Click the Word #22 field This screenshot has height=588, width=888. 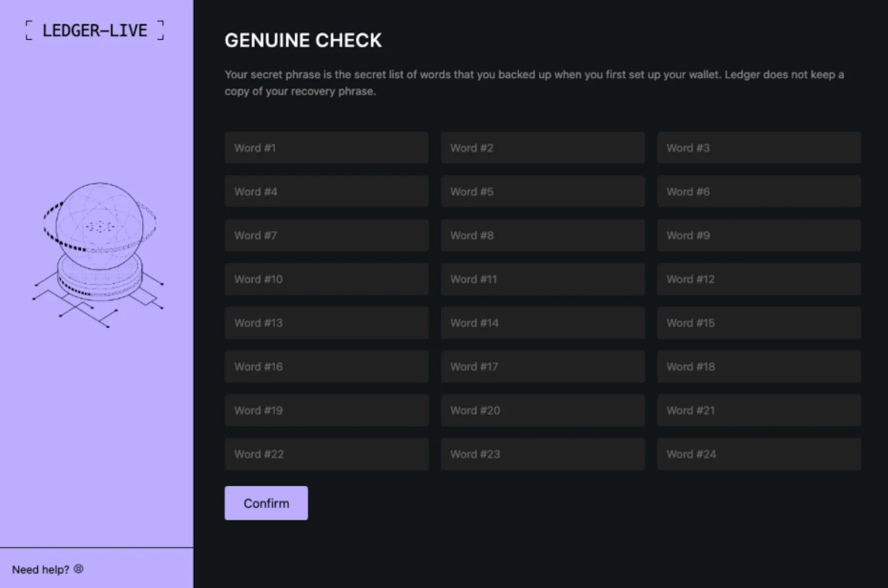coord(326,454)
